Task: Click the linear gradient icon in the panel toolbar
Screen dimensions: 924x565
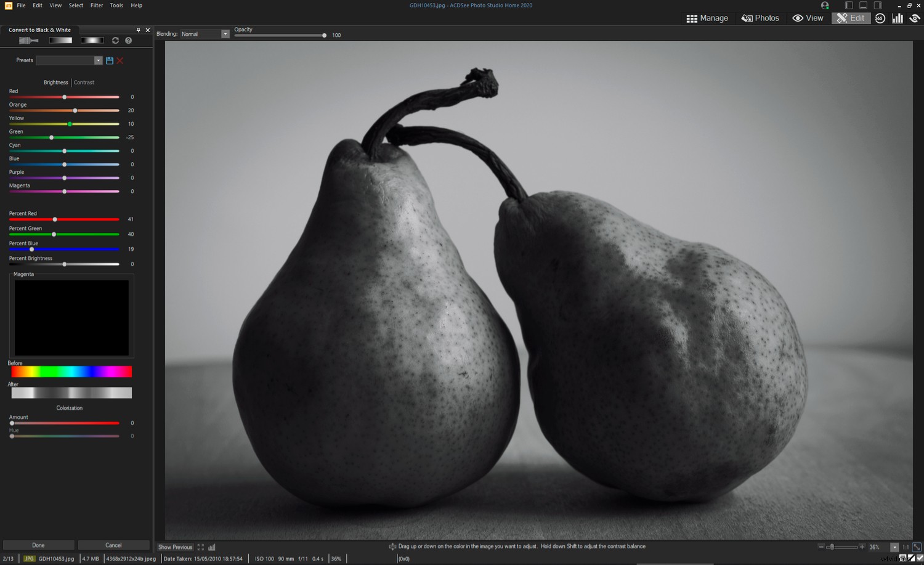Action: [60, 40]
